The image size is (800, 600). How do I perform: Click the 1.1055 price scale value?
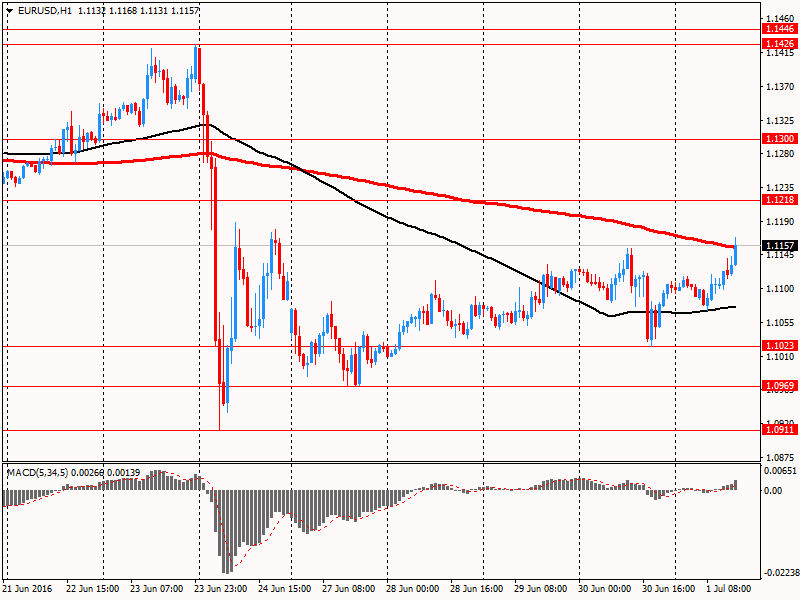[x=780, y=322]
